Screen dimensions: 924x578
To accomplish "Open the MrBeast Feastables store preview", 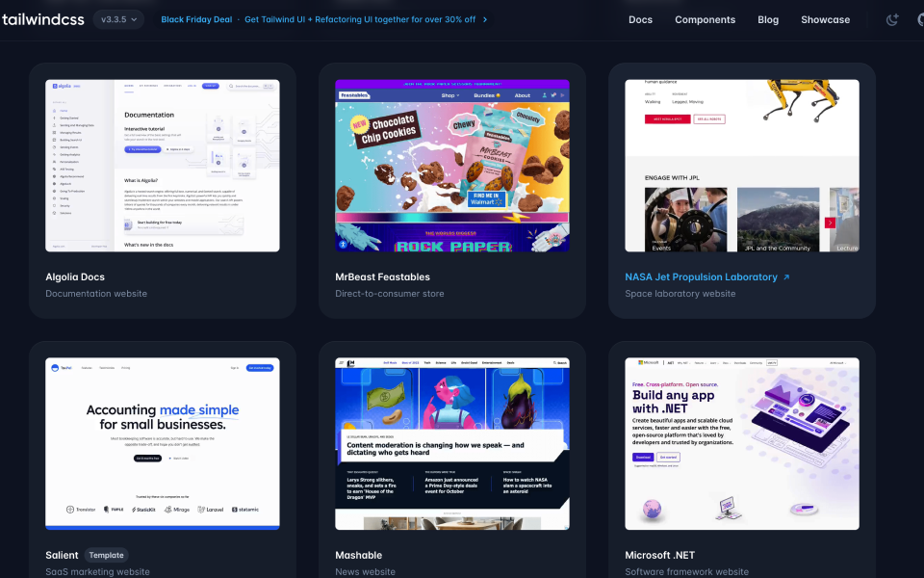I will [451, 166].
